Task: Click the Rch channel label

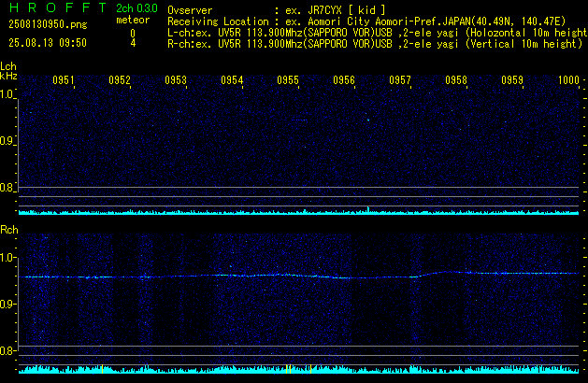Action: pos(9,230)
